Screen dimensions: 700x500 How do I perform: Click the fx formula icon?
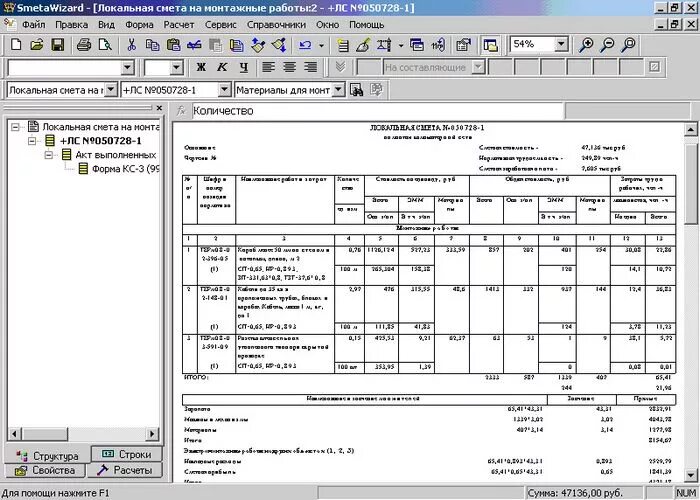click(181, 111)
